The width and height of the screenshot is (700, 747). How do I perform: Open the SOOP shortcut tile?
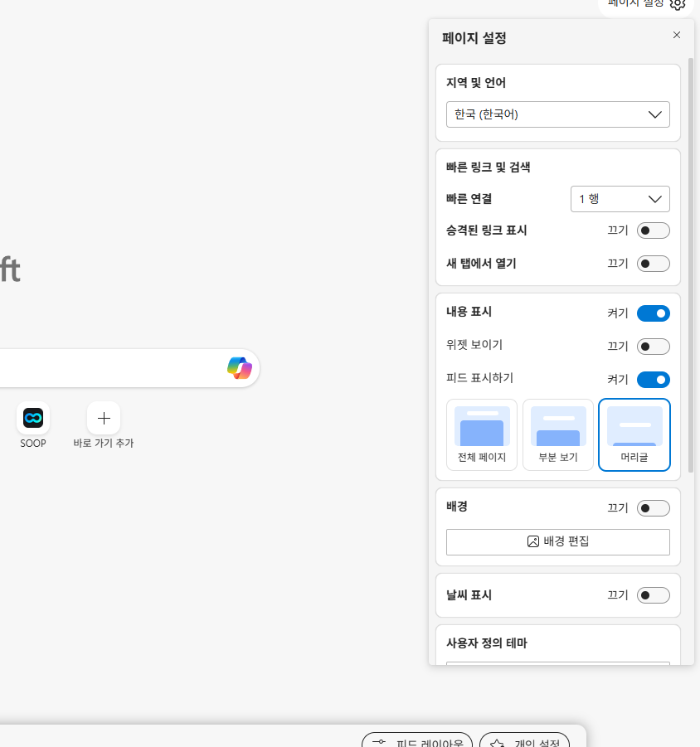pyautogui.click(x=33, y=419)
